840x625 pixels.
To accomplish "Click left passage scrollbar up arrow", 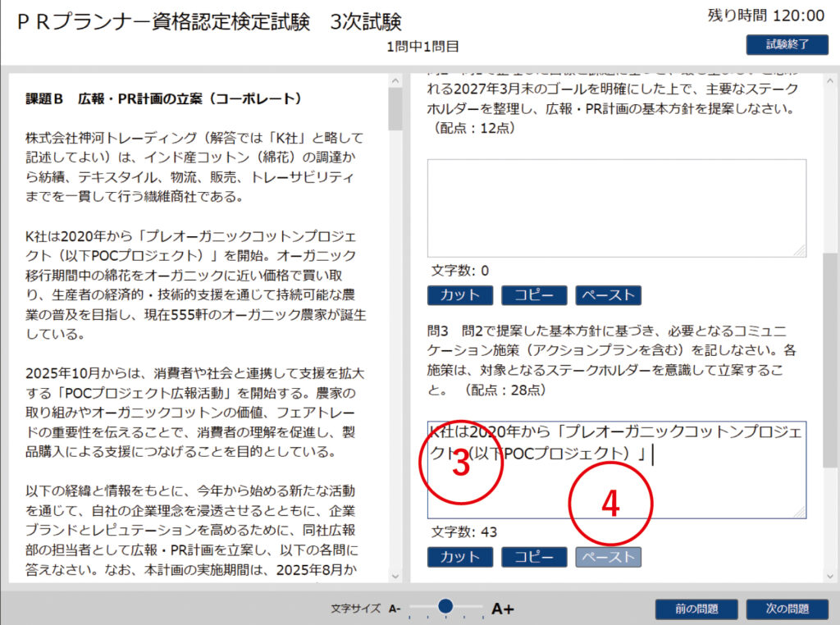I will (x=395, y=81).
